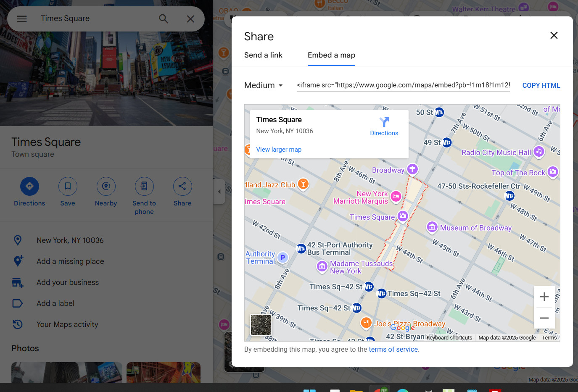Viewport: 578px width, 392px height.
Task: Click the Top of The Rock marker
Action: [x=553, y=171]
